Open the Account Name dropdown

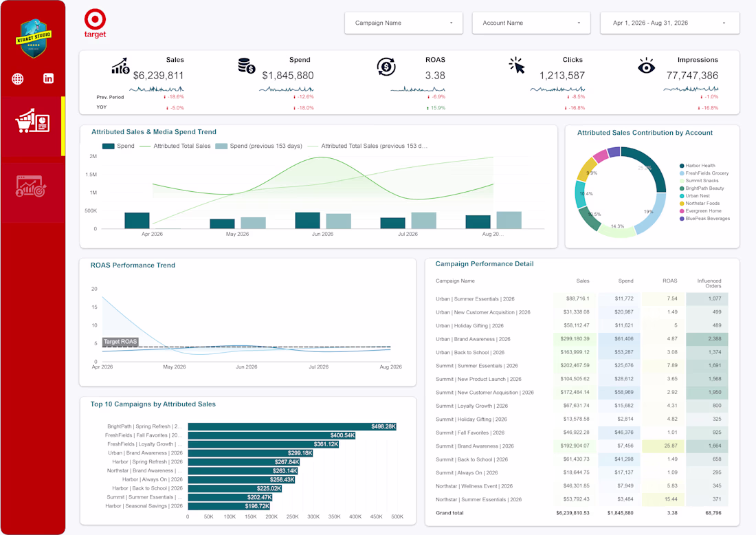point(531,23)
